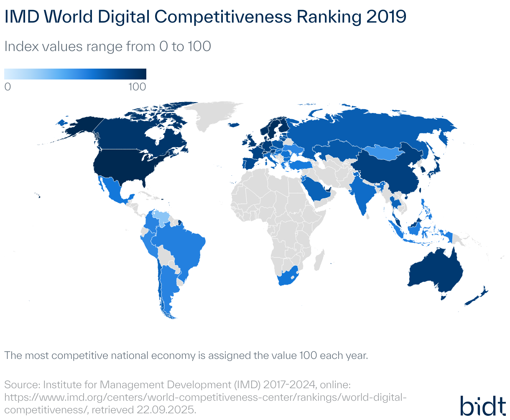Click Russia on the world map

click(368, 125)
